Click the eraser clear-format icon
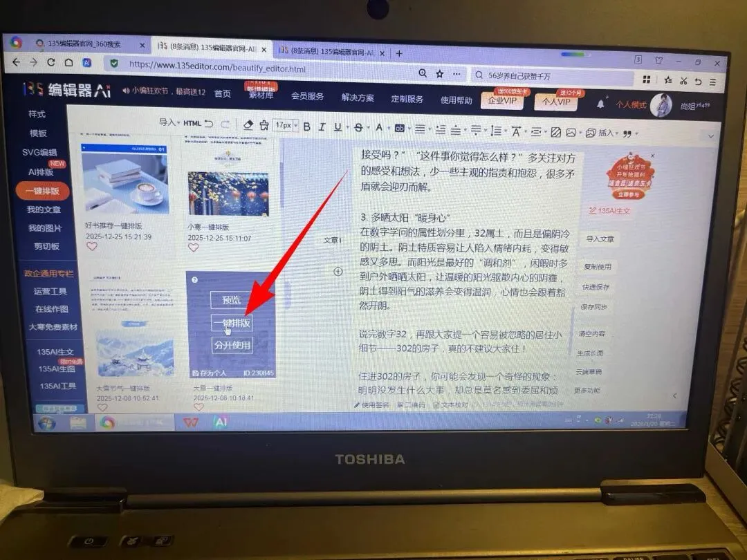 (248, 124)
